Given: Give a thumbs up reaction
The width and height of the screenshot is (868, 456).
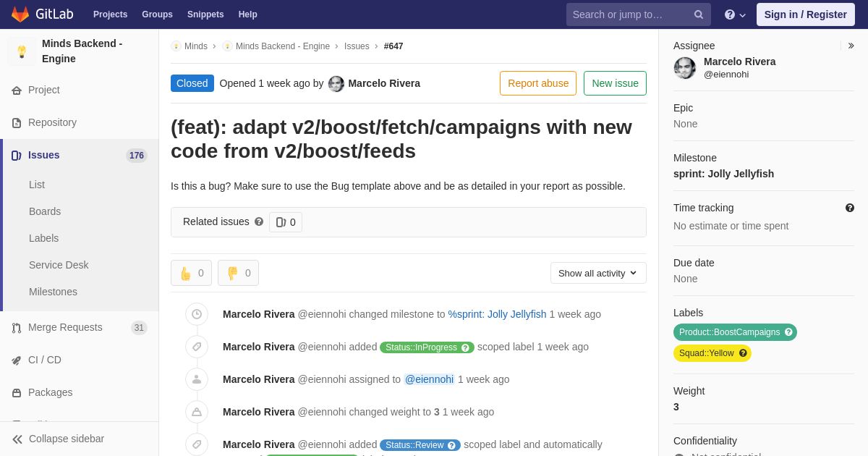Looking at the screenshot, I should click(191, 273).
